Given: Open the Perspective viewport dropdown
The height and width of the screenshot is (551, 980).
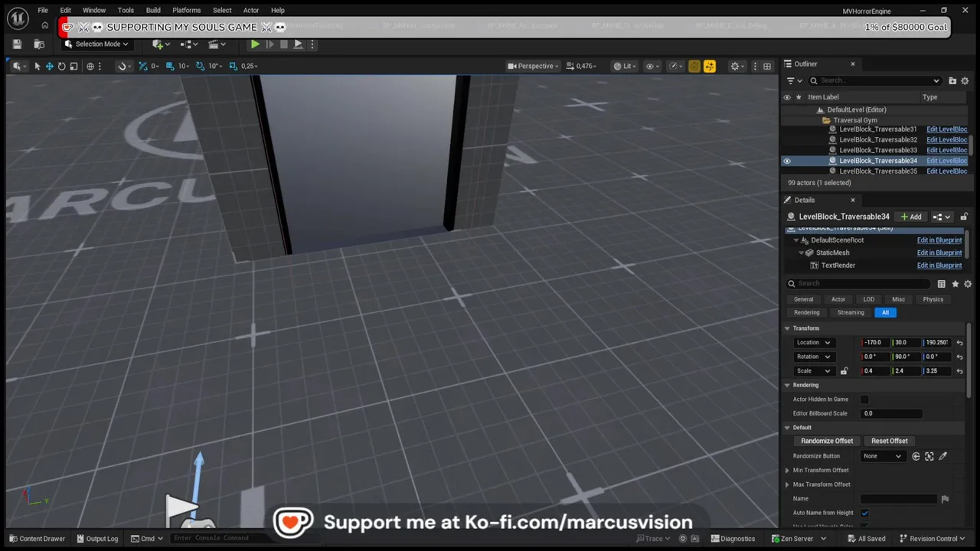Looking at the screenshot, I should pyautogui.click(x=534, y=66).
